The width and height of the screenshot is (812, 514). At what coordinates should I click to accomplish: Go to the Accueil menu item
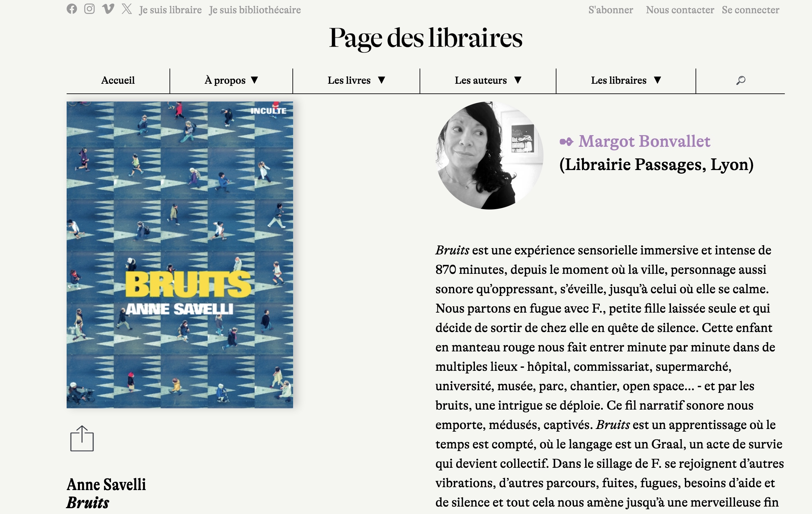click(x=118, y=80)
